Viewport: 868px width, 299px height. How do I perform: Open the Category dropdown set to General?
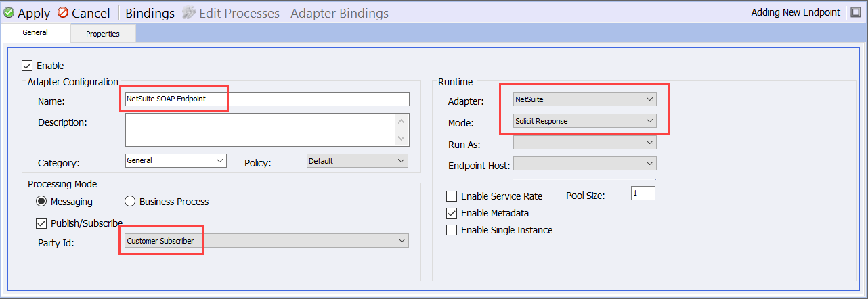point(175,161)
